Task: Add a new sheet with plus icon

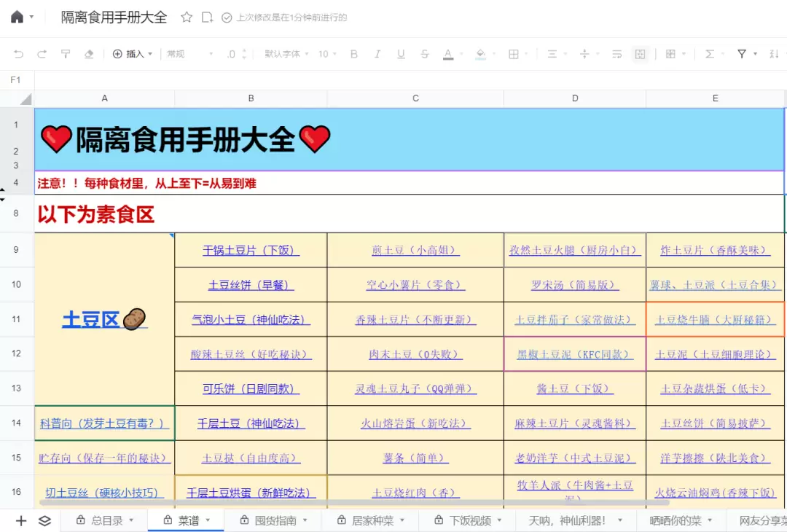Action: 21,520
